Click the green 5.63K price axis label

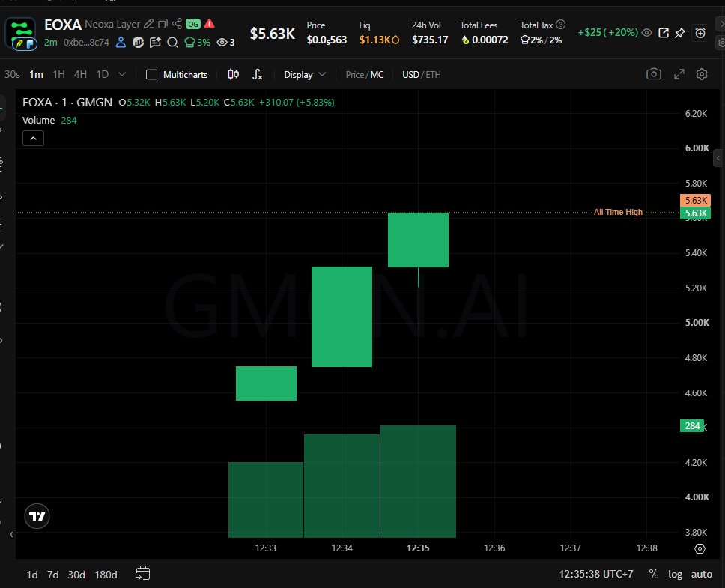pos(695,213)
